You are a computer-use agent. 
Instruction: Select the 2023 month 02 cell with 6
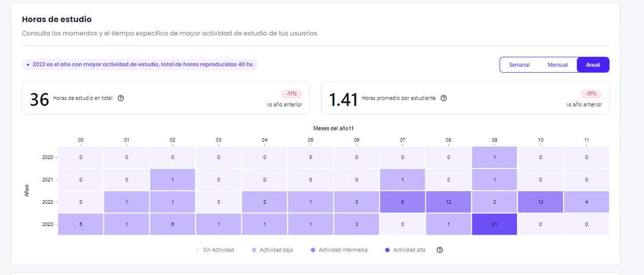pyautogui.click(x=173, y=224)
